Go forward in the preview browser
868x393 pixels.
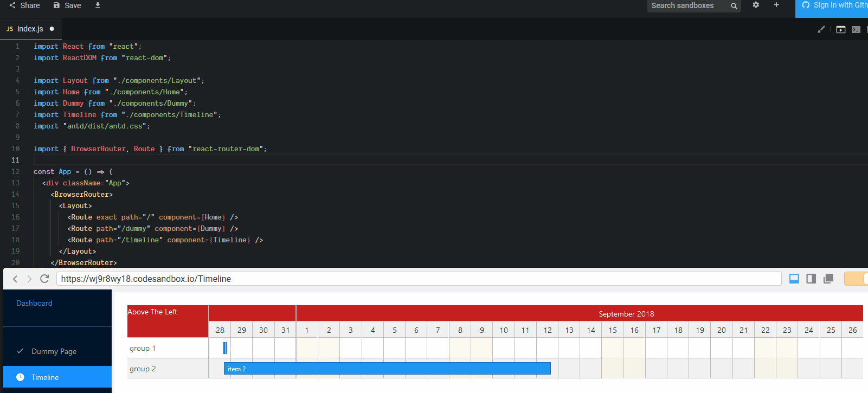pyautogui.click(x=29, y=279)
